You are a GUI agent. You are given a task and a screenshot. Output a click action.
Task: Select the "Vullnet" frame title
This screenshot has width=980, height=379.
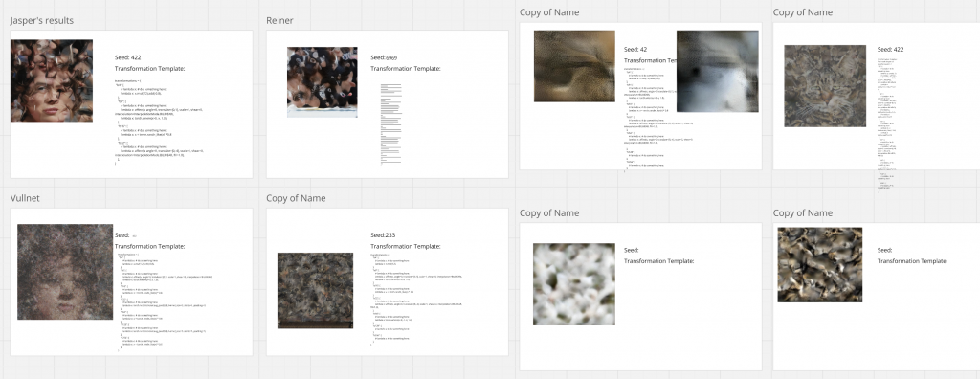click(x=25, y=198)
